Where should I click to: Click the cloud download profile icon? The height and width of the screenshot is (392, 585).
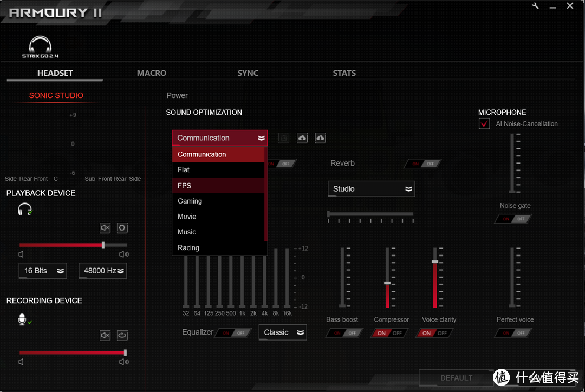(x=320, y=138)
